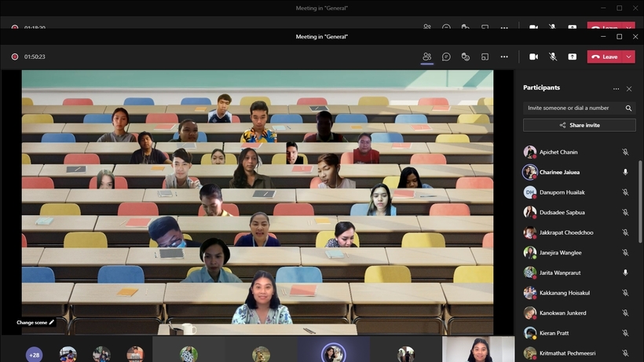Click the search magnifier in invite field

pyautogui.click(x=628, y=108)
